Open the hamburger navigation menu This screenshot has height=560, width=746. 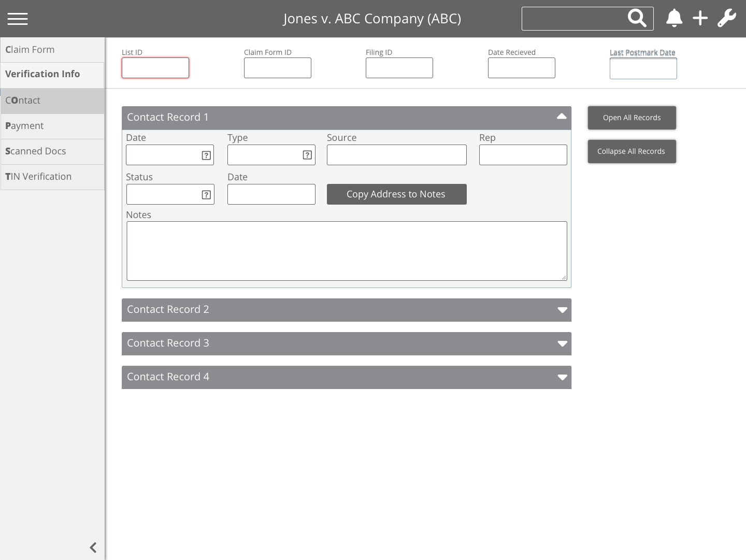pos(18,19)
